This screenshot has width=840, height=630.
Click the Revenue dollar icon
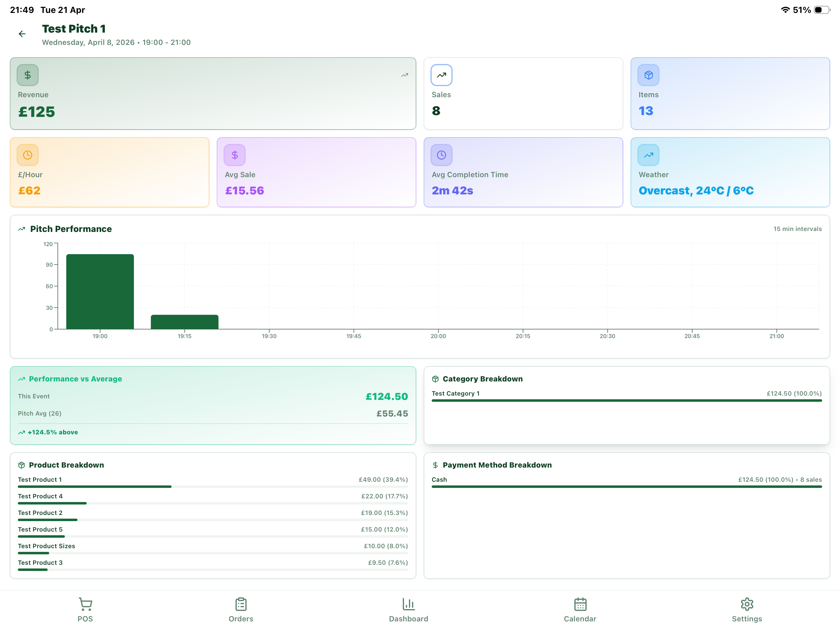click(x=27, y=75)
